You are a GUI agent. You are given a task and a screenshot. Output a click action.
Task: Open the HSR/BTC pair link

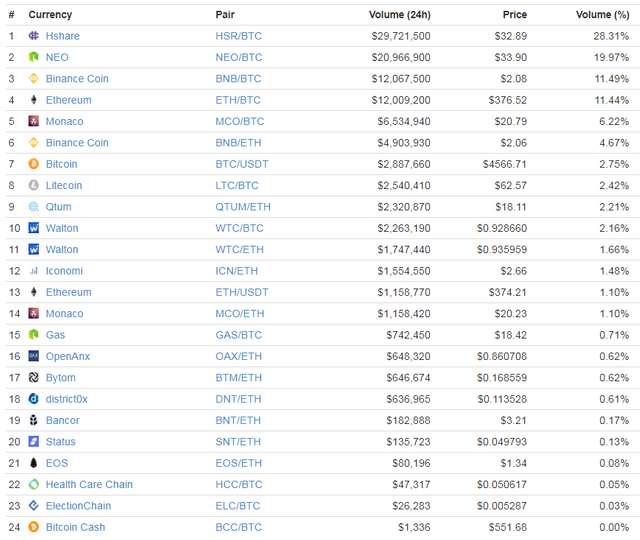[x=238, y=36]
